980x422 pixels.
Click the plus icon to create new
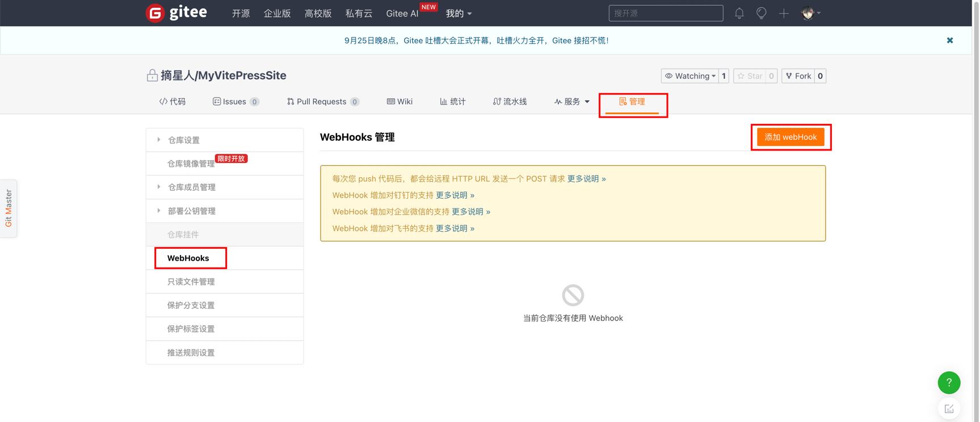pos(784,13)
